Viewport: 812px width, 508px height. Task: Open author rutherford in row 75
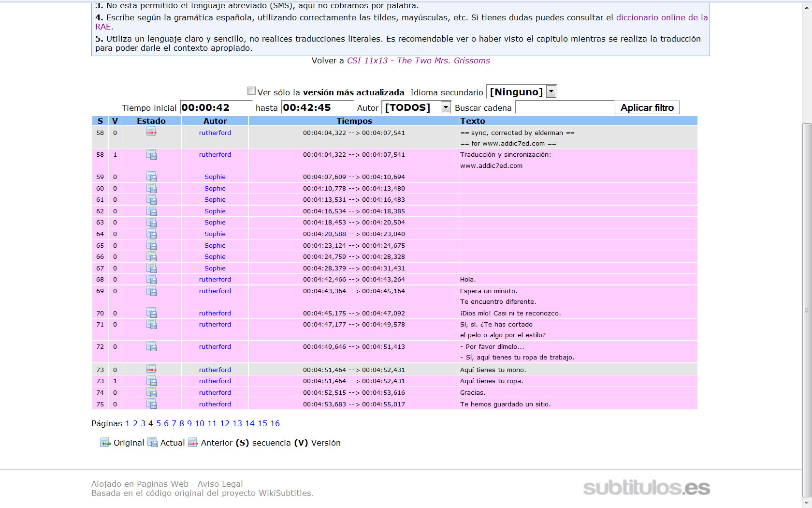pyautogui.click(x=215, y=404)
